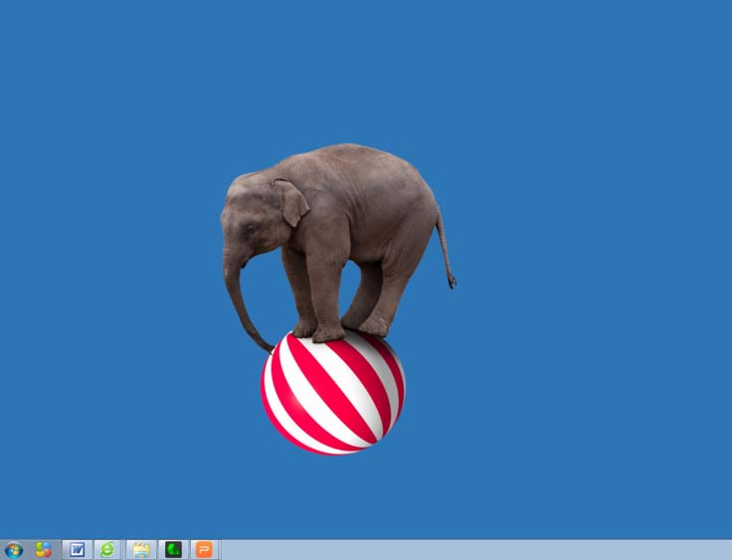Open the black and green app icon

click(173, 550)
